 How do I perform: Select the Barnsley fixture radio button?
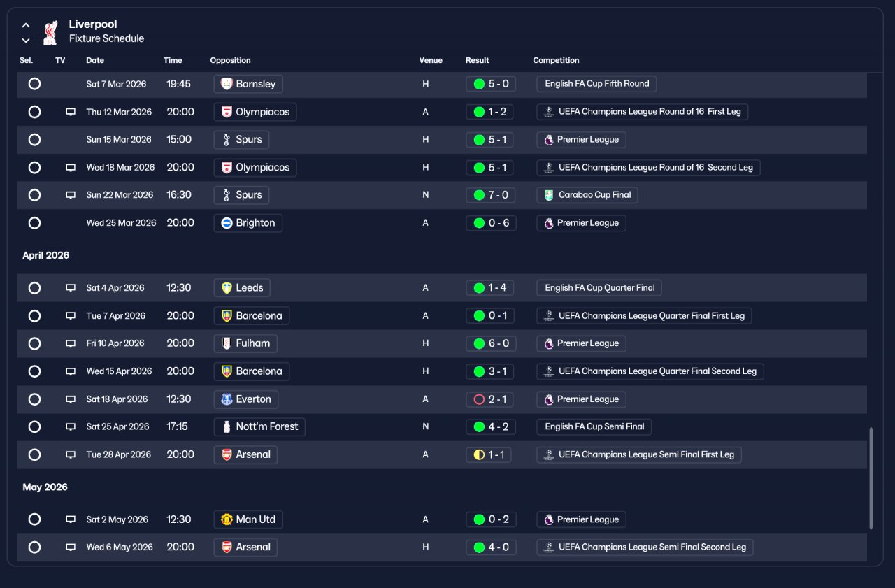tap(34, 84)
